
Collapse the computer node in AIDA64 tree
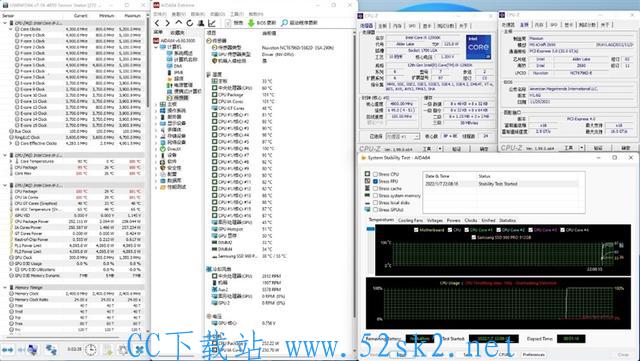click(156, 47)
